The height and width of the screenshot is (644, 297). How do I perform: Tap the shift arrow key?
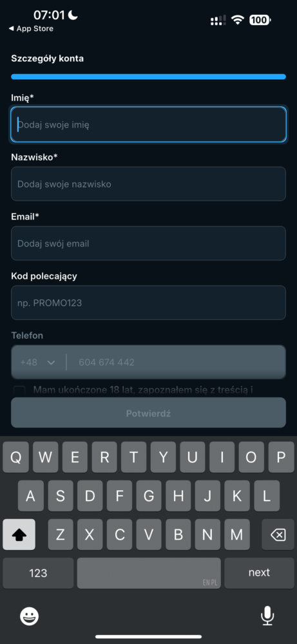19,535
